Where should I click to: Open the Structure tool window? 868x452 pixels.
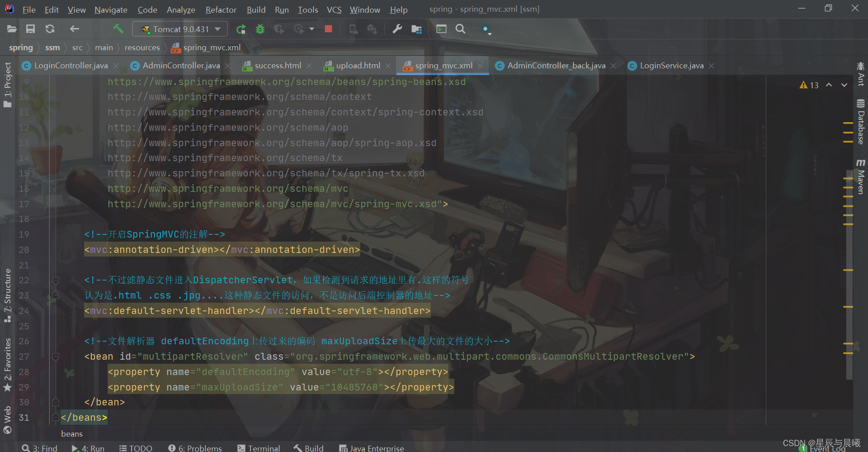(x=7, y=295)
